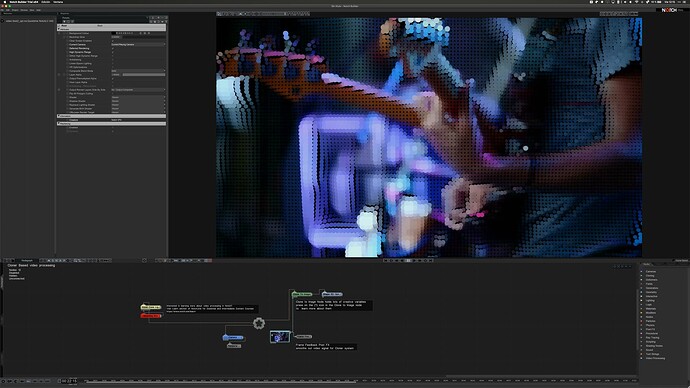Toggle the Deferred Rendering checkbox
Image resolution: width=690 pixels, height=388 pixels.
(113, 48)
